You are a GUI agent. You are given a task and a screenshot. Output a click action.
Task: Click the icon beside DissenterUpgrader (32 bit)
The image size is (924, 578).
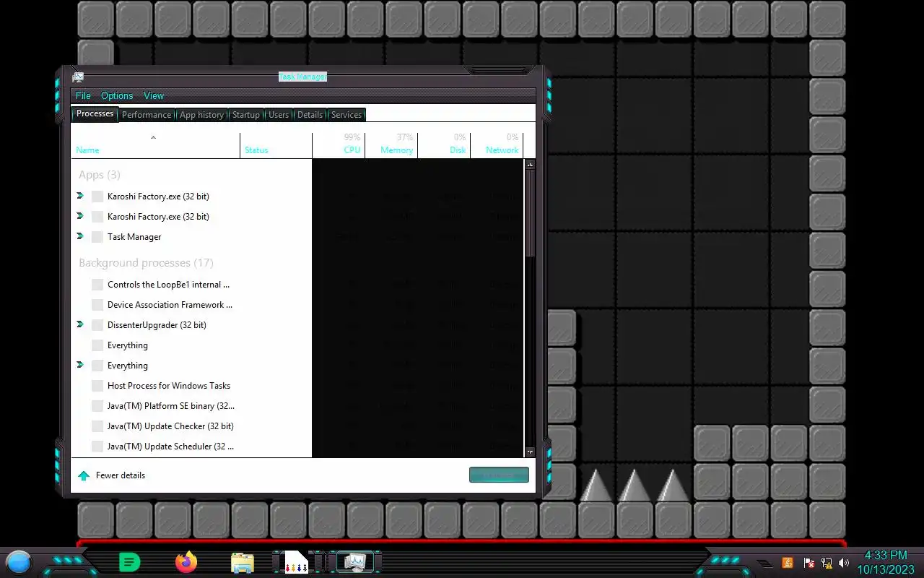click(x=97, y=325)
